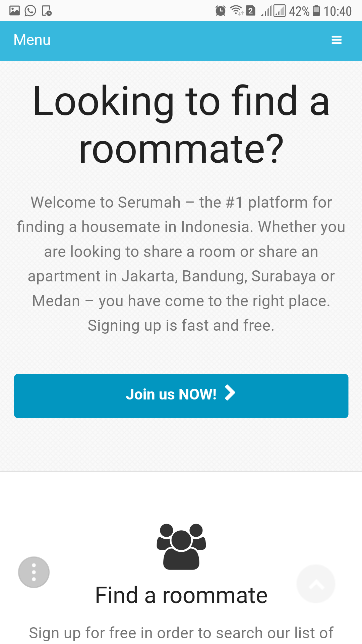Tap the 10:40 clock in status bar

[338, 11]
